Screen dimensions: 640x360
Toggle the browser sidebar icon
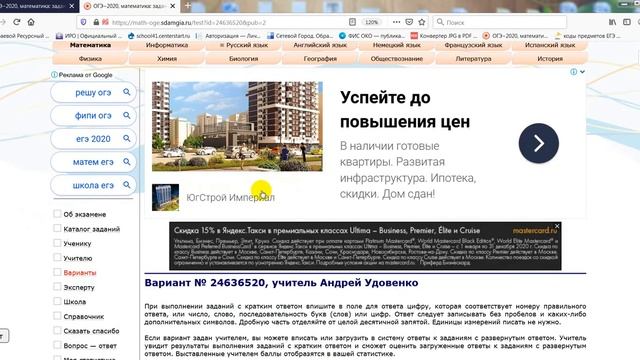click(627, 22)
